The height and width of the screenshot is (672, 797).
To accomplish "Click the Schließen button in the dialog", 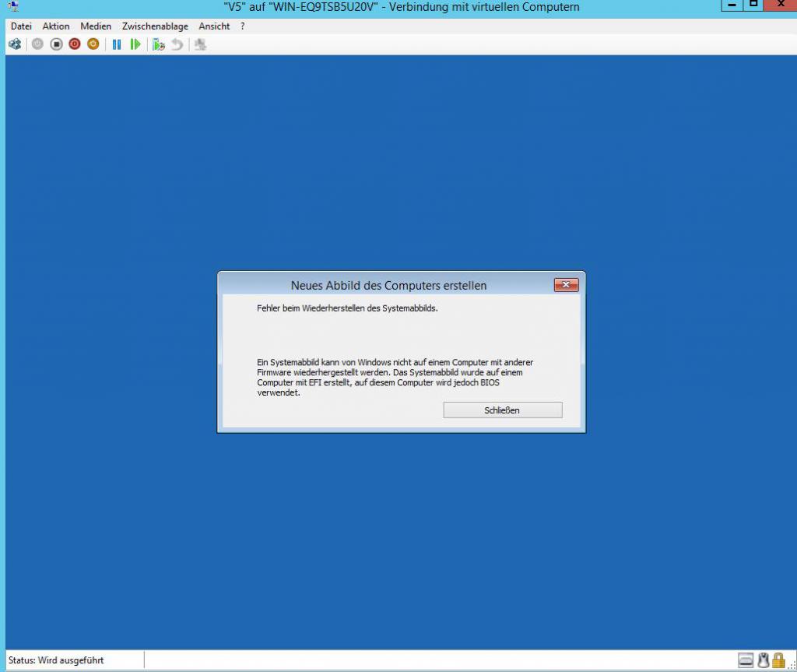I will coord(503,410).
